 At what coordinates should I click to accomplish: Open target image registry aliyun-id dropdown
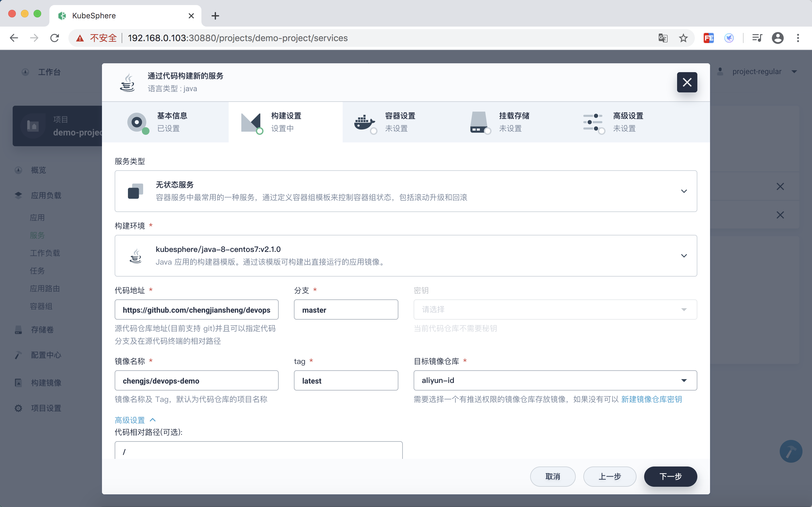[x=683, y=380]
